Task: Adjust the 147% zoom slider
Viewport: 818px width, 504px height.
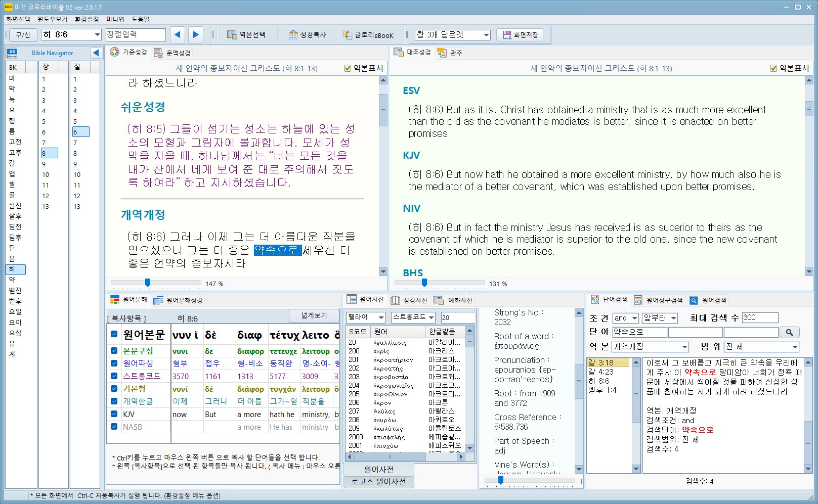Action: click(148, 283)
